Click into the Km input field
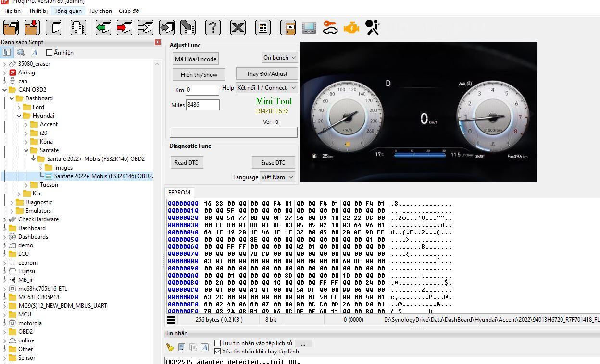The width and height of the screenshot is (600, 364). tap(202, 90)
